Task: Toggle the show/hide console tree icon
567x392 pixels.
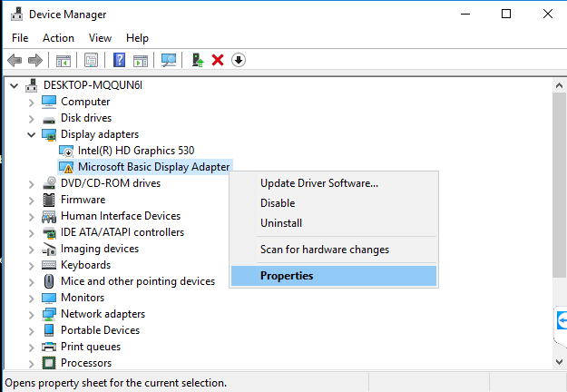Action: [64, 61]
